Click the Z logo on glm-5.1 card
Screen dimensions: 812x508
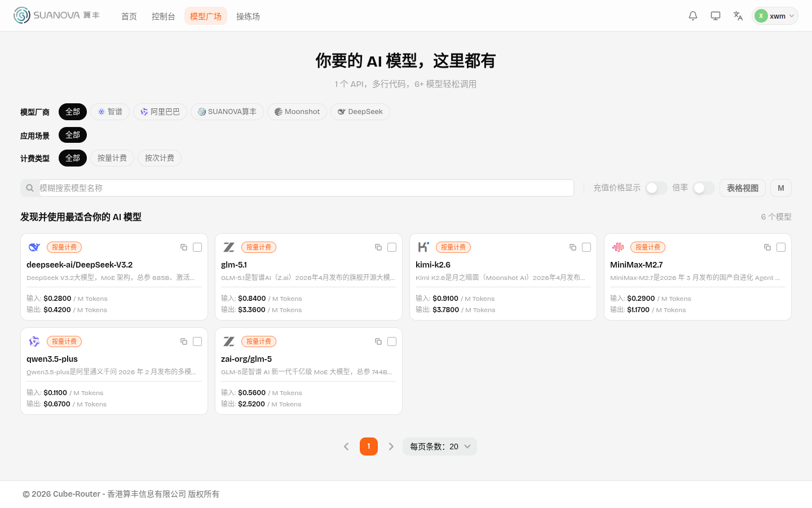click(229, 247)
